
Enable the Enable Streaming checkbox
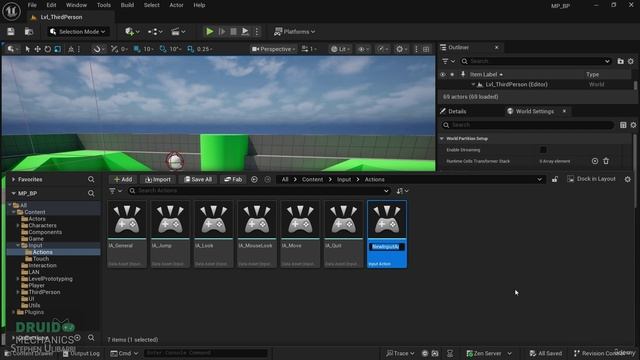click(x=543, y=150)
